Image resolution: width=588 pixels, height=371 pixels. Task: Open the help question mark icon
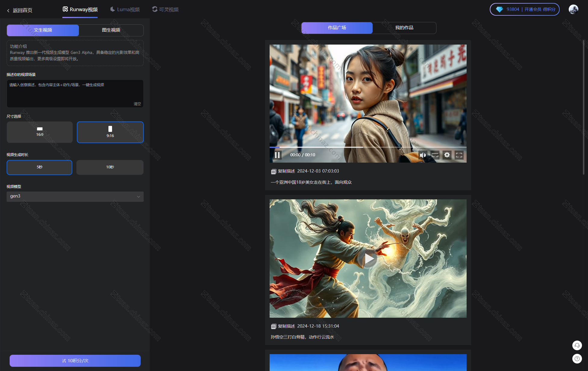click(577, 359)
